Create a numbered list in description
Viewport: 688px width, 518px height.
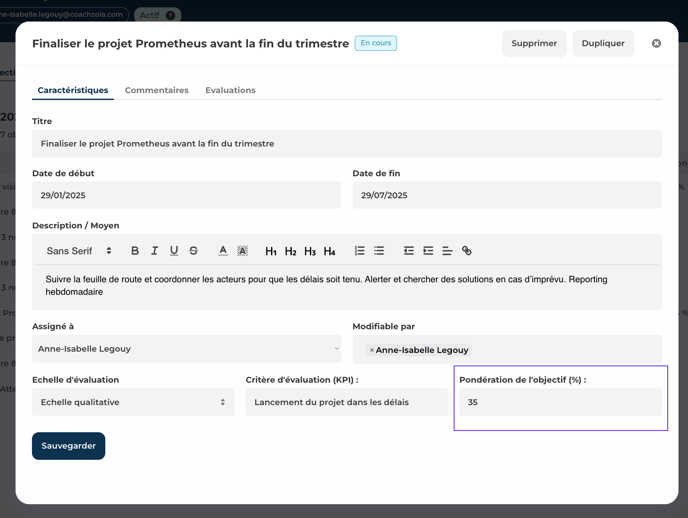360,251
